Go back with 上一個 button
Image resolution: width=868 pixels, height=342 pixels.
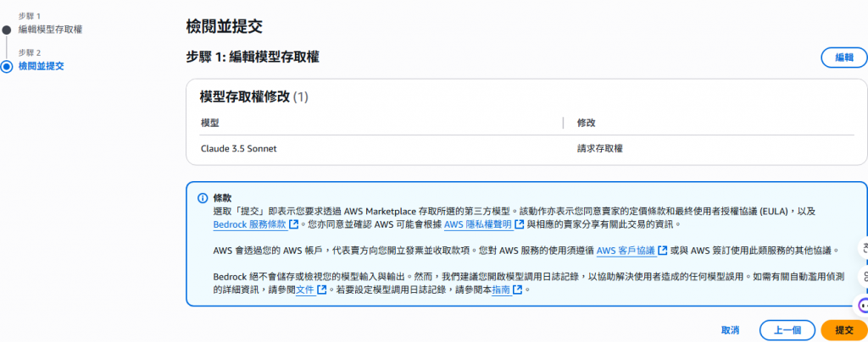click(787, 330)
